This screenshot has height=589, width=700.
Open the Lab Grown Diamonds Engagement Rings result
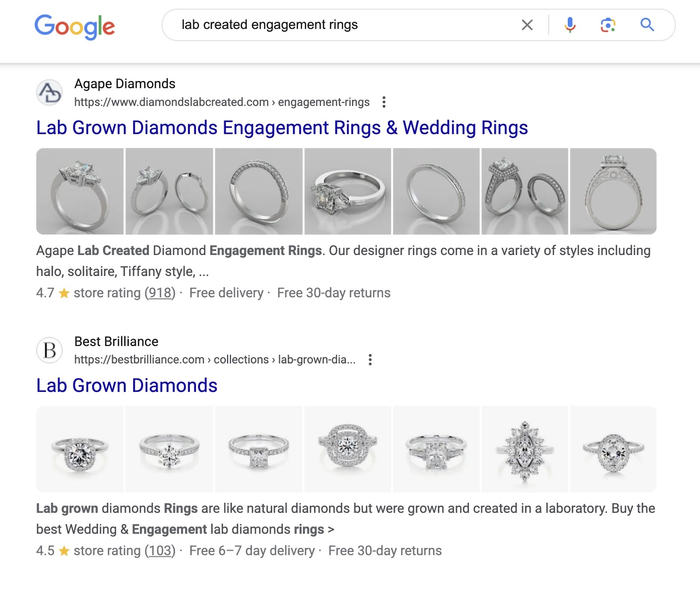pyautogui.click(x=282, y=128)
